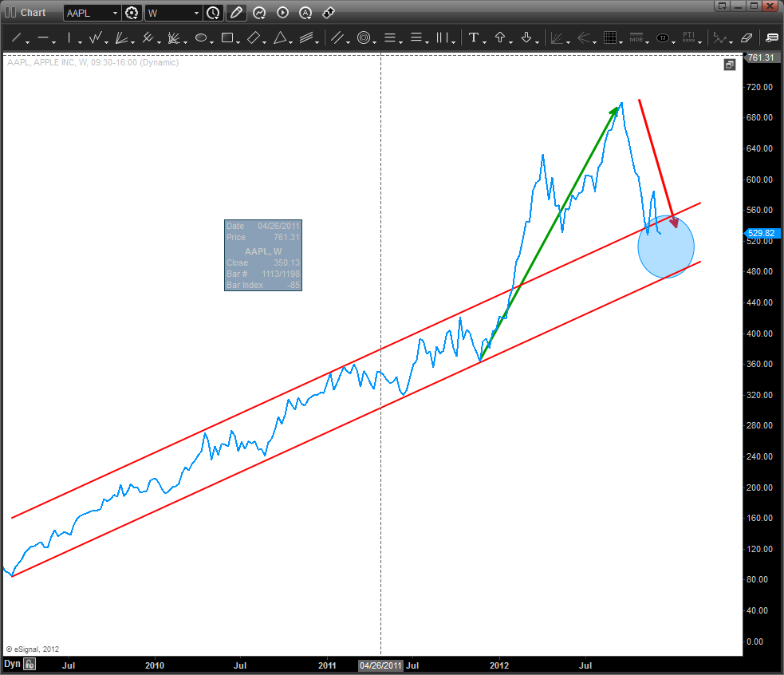This screenshot has width=784, height=675.
Task: Click the 529.82 current price tag
Action: (x=762, y=233)
